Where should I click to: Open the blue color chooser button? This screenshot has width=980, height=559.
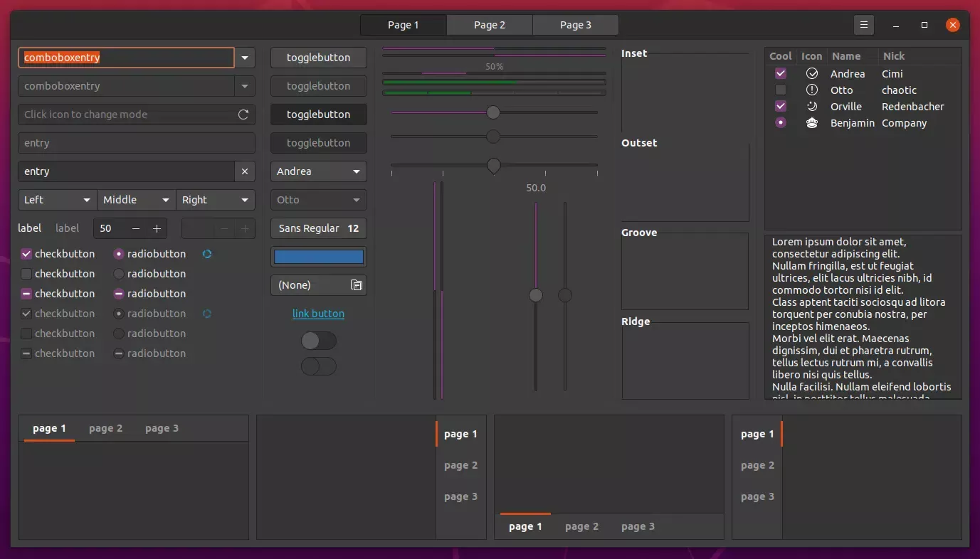tap(319, 257)
